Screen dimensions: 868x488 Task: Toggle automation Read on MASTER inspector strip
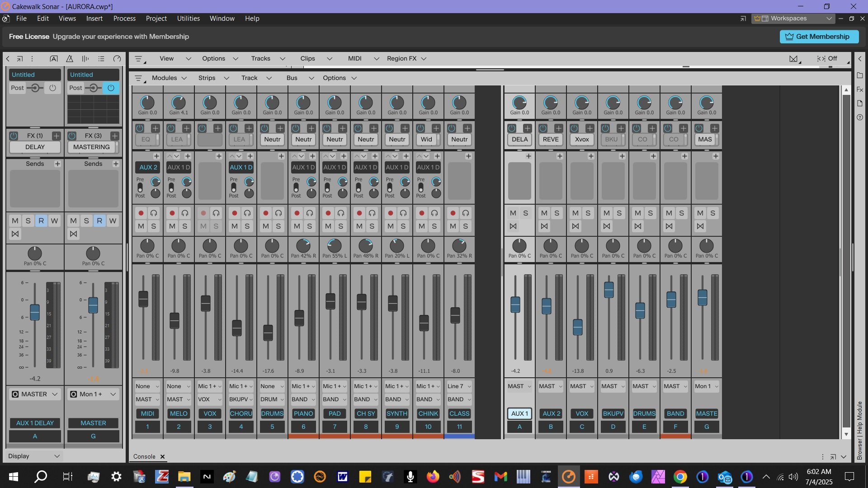pyautogui.click(x=99, y=221)
